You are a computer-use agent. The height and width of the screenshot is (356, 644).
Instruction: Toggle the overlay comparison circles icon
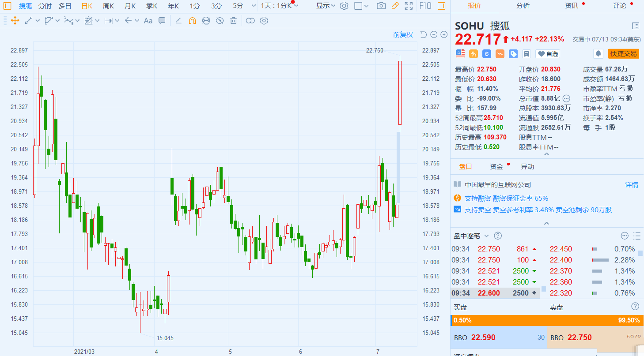[x=250, y=20]
